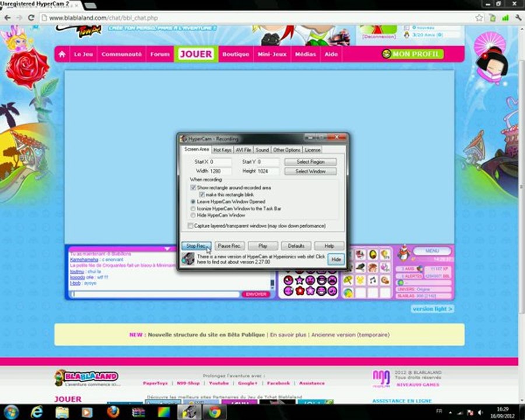
Task: Open the Médias menu item
Action: 305,54
